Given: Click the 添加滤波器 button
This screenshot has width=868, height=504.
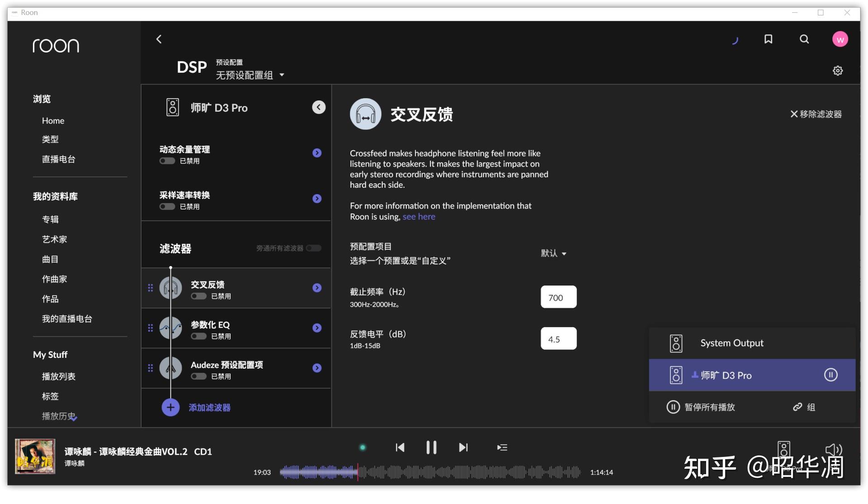Looking at the screenshot, I should (x=209, y=407).
